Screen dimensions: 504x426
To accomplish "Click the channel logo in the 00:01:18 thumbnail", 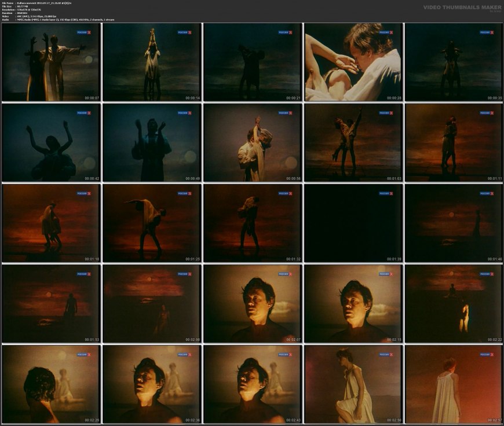I will (84, 193).
